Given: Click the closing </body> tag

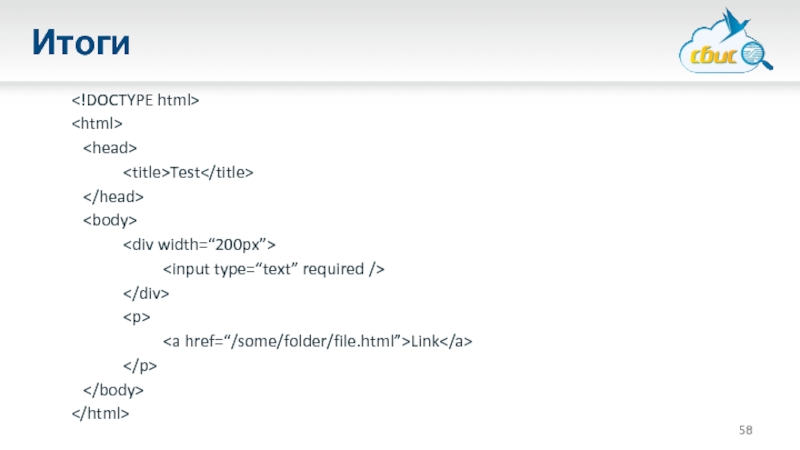Looking at the screenshot, I should coord(114,389).
